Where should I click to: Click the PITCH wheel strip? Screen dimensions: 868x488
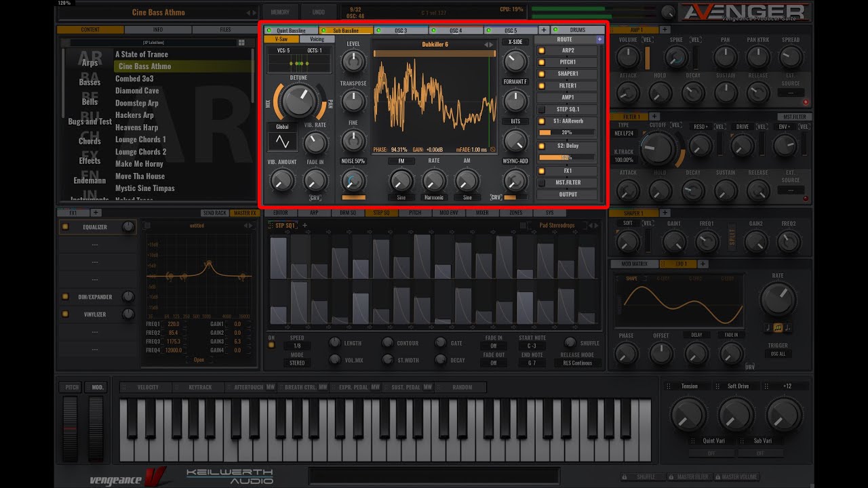tap(71, 430)
